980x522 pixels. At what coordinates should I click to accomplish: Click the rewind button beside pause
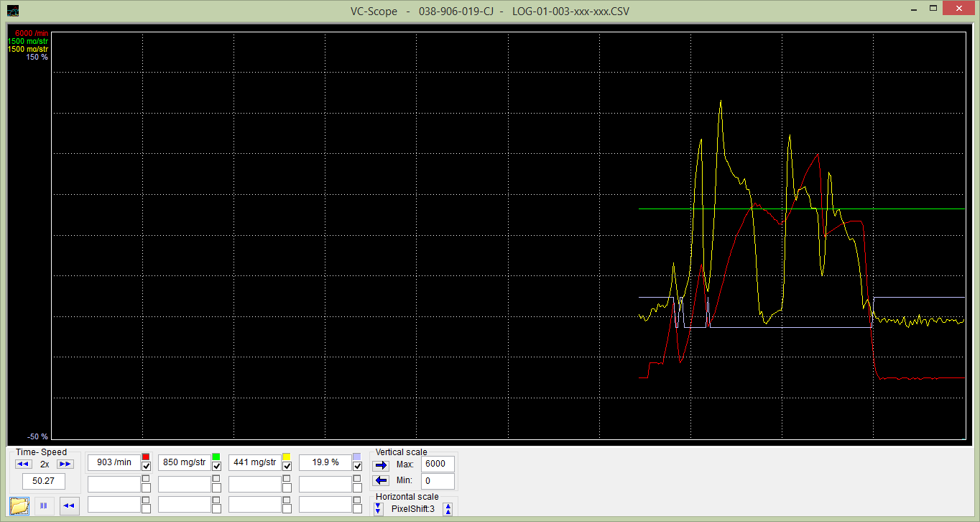coord(69,505)
